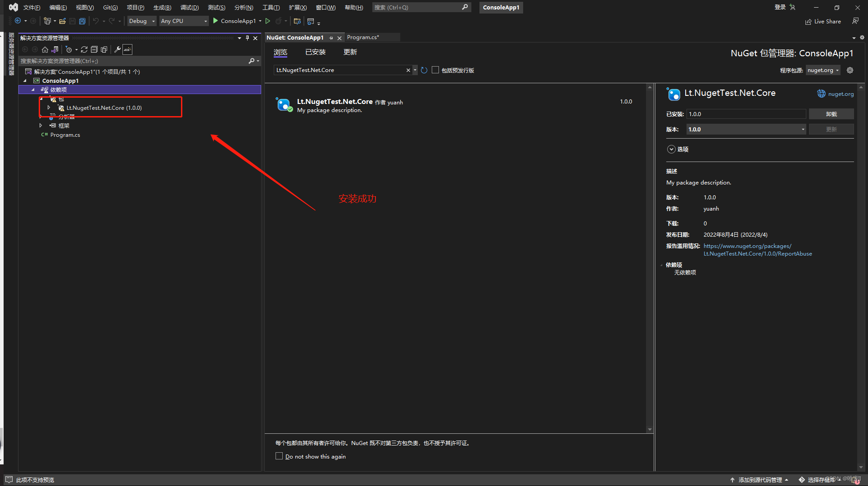Click the Solution Explorer Home icon
The width and height of the screenshot is (868, 486).
[45, 49]
